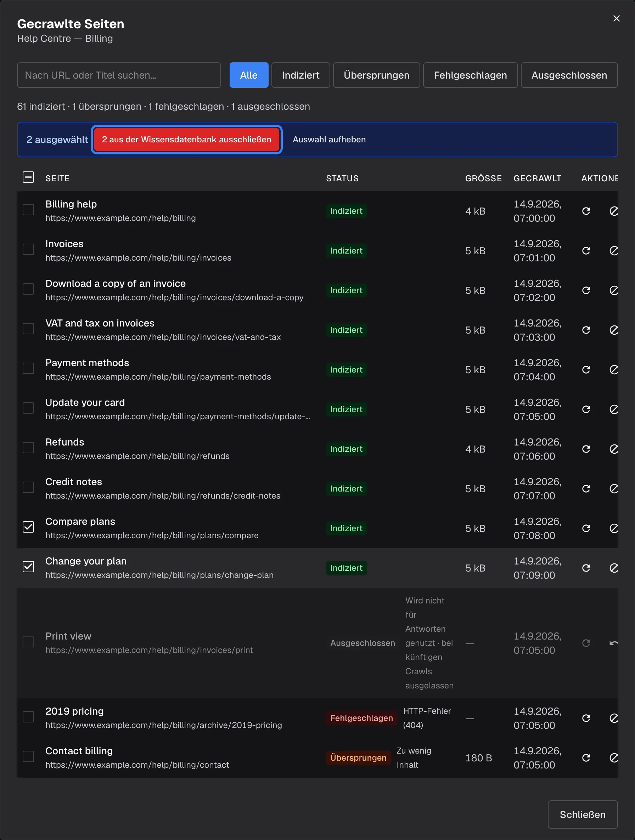
Task: Exclude the Change your plan page
Action: (614, 568)
